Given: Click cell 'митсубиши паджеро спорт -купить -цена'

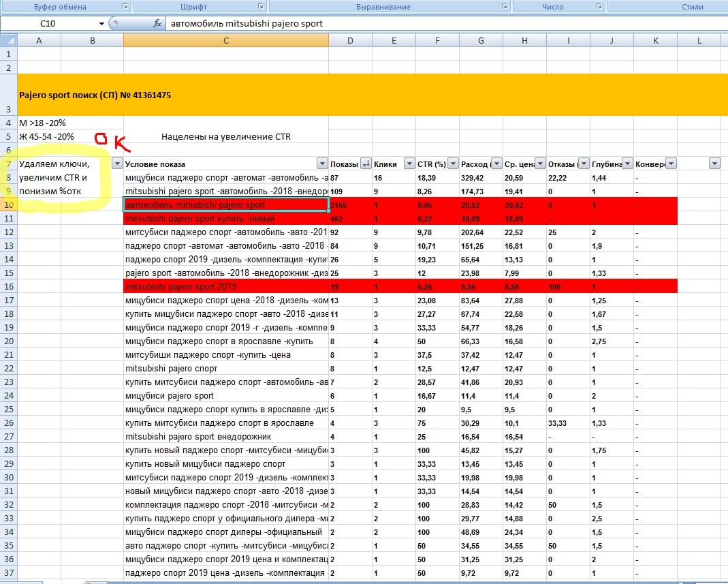Looking at the screenshot, I should 226,355.
